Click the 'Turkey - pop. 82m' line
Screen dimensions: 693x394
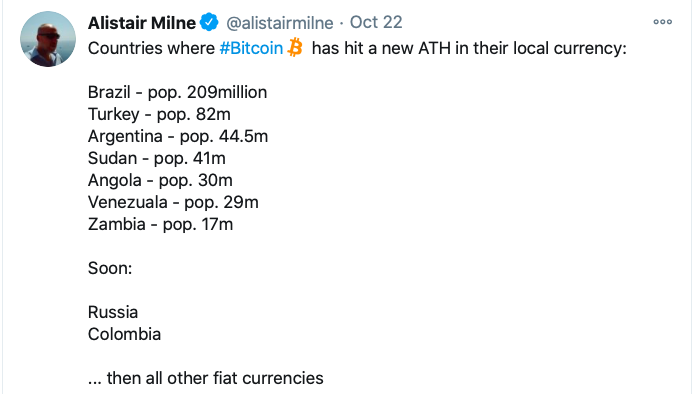(159, 115)
